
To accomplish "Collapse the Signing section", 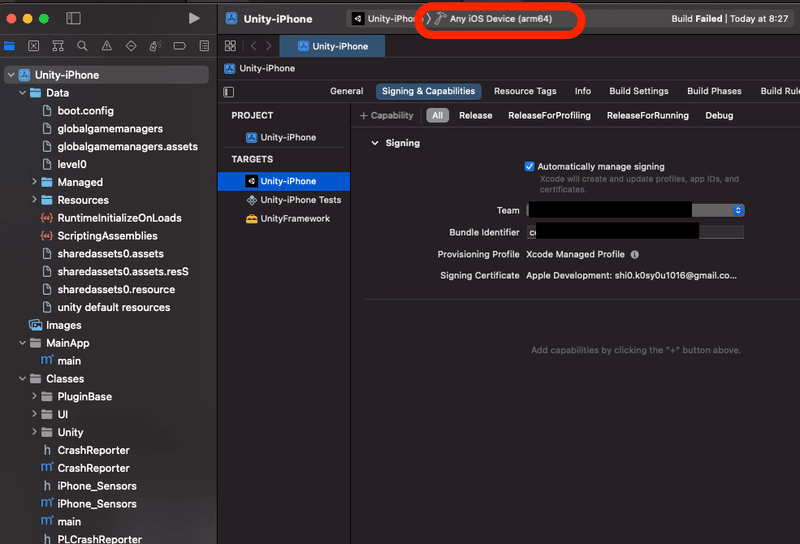I will 375,143.
